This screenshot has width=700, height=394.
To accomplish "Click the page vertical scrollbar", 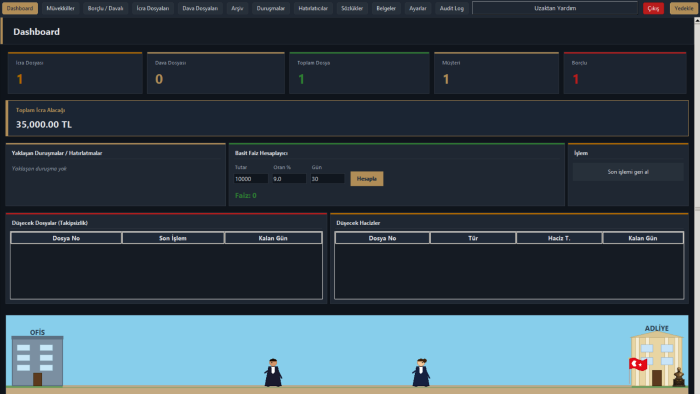I will pos(697,205).
